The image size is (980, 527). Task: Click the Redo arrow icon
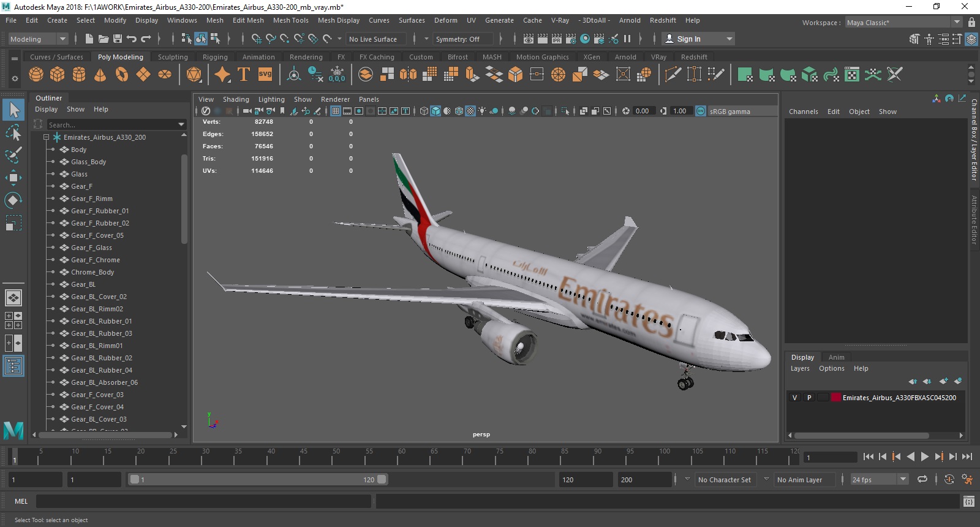[146, 39]
